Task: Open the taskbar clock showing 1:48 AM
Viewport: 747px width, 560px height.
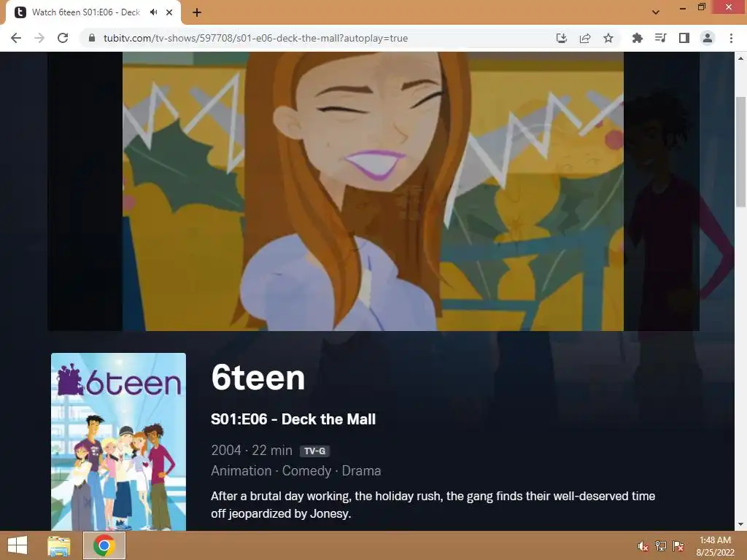Action: click(715, 546)
